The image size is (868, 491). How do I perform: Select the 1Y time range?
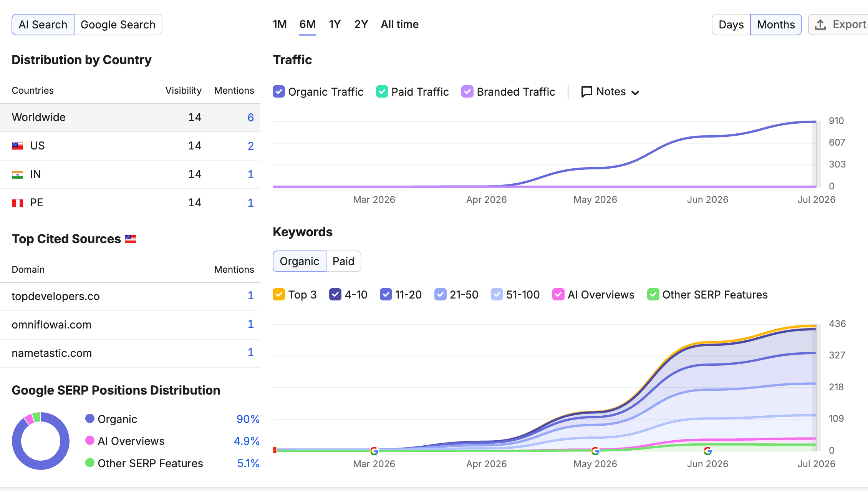pyautogui.click(x=335, y=25)
